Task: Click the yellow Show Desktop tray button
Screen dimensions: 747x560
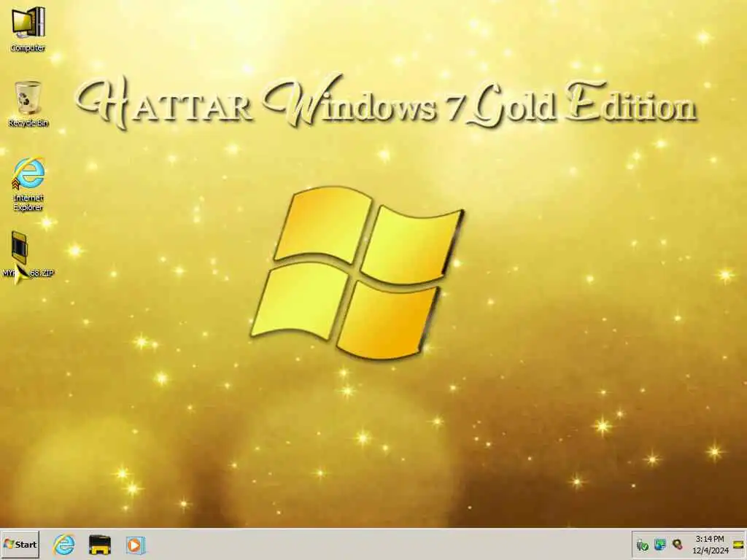Action: pyautogui.click(x=739, y=544)
